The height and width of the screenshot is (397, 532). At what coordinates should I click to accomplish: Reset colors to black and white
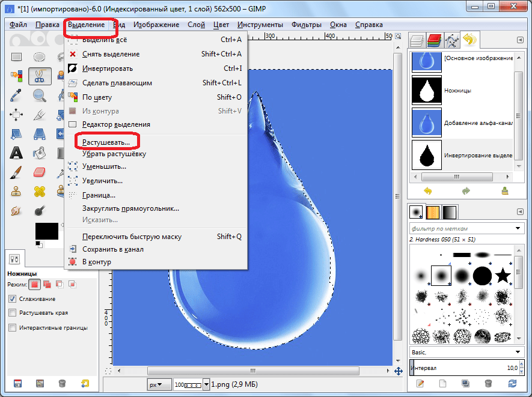tap(38, 244)
